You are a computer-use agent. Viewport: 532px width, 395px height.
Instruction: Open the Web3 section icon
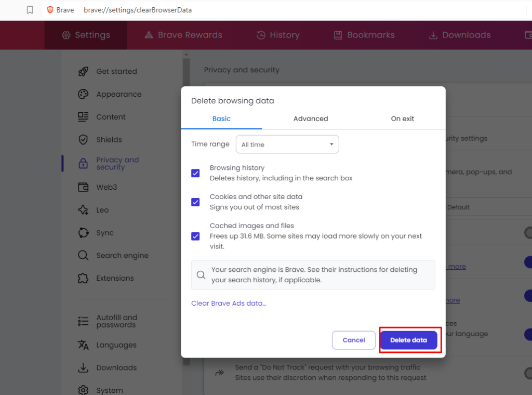(83, 187)
